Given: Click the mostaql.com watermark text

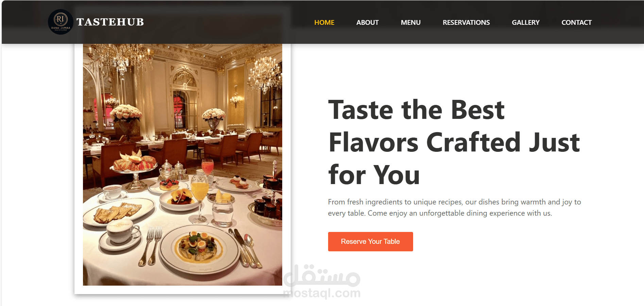Looking at the screenshot, I should 322,293.
